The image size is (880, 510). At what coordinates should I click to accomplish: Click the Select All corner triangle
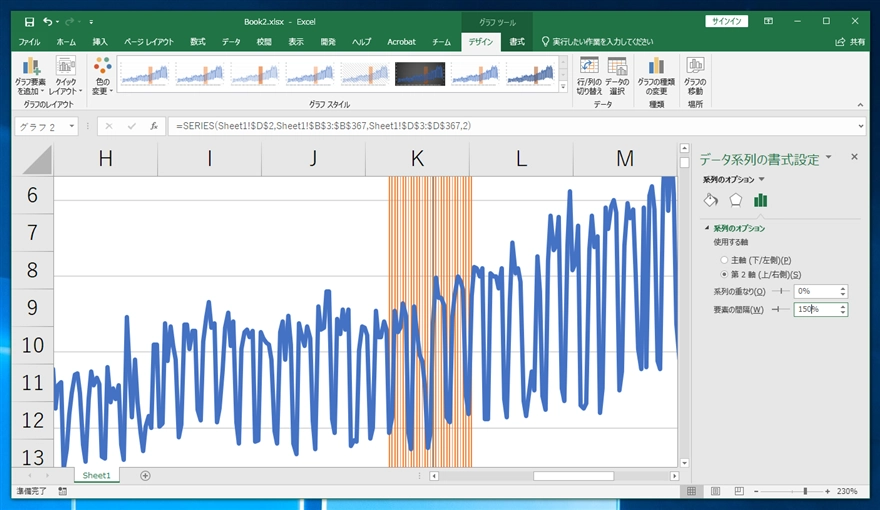click(x=38, y=160)
